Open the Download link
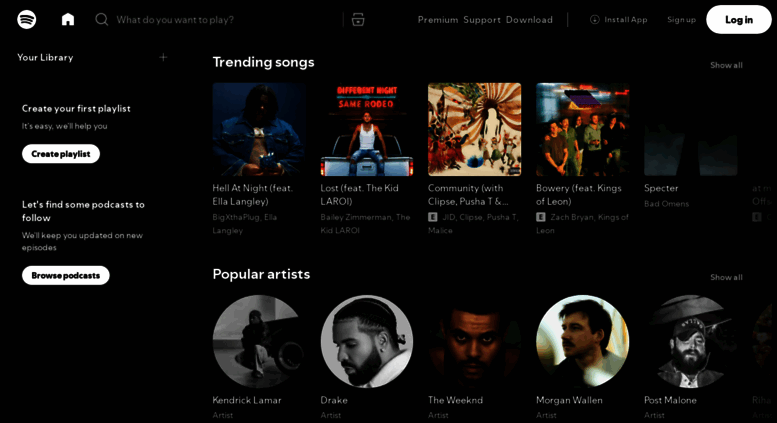 click(529, 20)
